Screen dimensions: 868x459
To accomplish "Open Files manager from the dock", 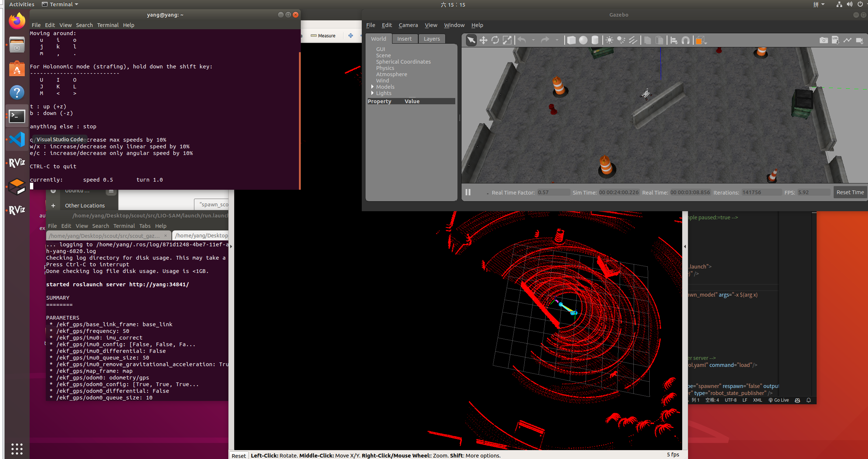I will point(17,45).
